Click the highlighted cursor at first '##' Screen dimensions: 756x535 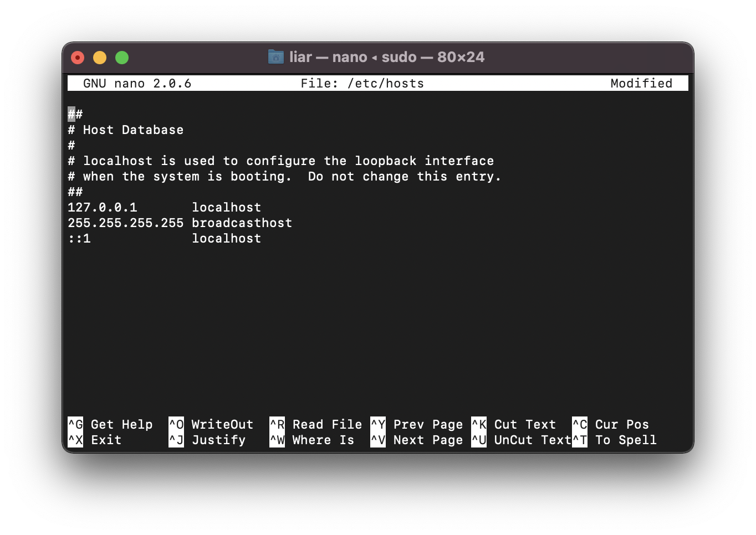point(71,114)
